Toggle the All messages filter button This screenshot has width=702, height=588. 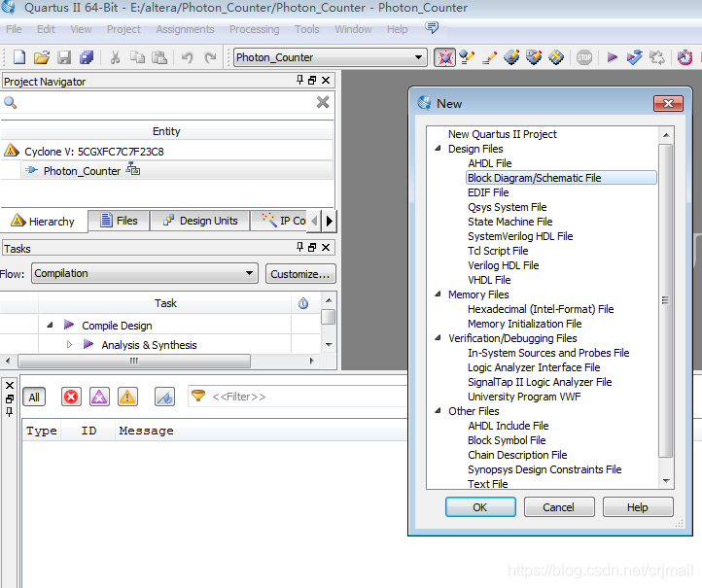click(34, 397)
